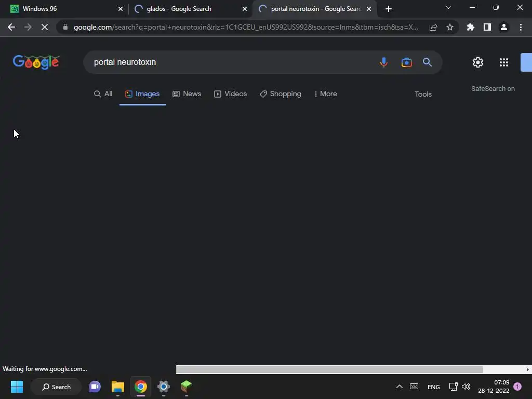View site information lock icon
Image resolution: width=532 pixels, height=399 pixels.
click(65, 27)
